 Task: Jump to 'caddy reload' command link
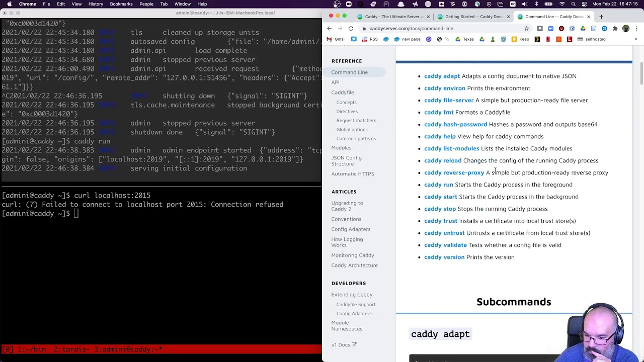(x=443, y=160)
